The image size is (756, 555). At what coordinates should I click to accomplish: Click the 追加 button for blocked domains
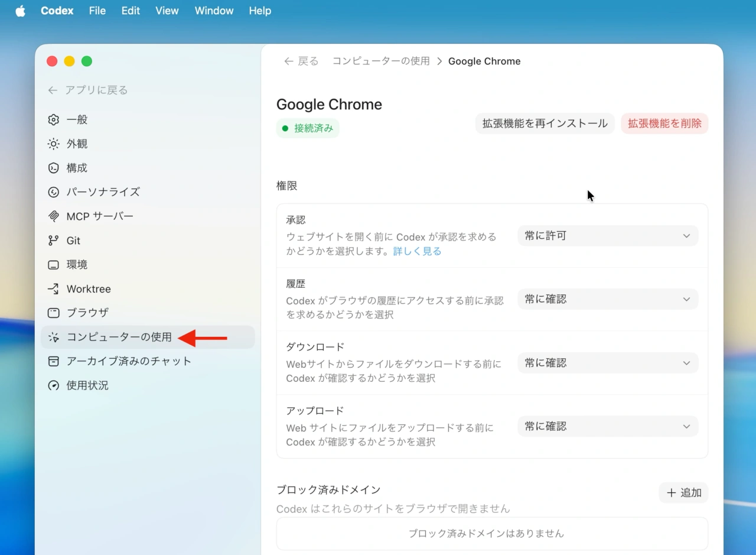(x=683, y=493)
